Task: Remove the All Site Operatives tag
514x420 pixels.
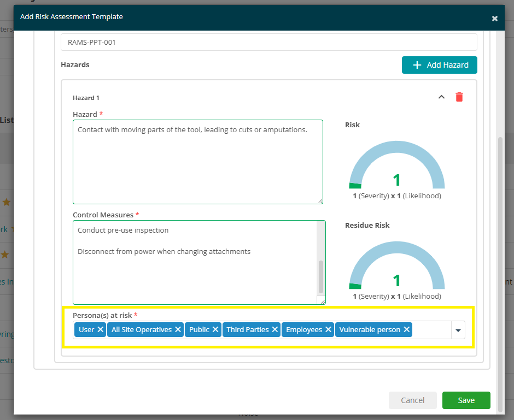Action: coord(178,329)
